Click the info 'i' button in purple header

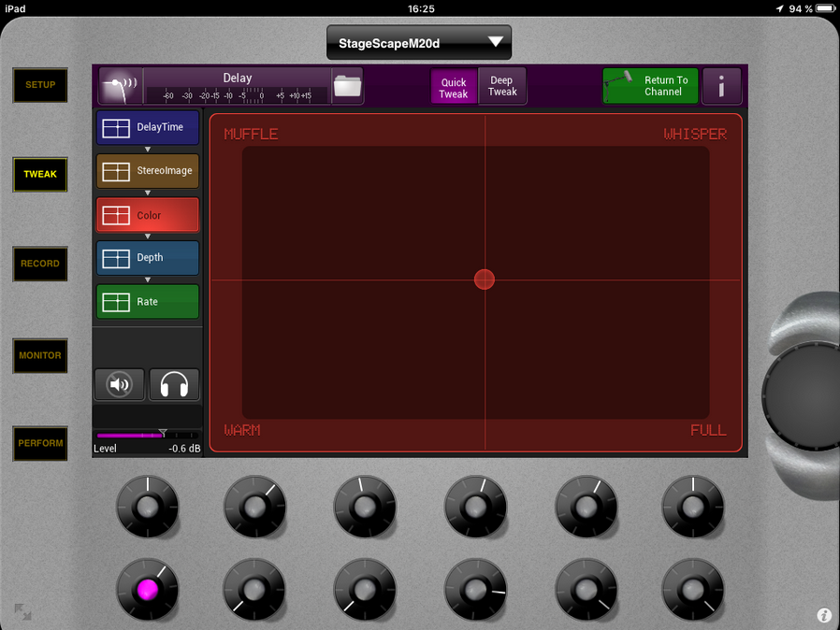tap(721, 87)
